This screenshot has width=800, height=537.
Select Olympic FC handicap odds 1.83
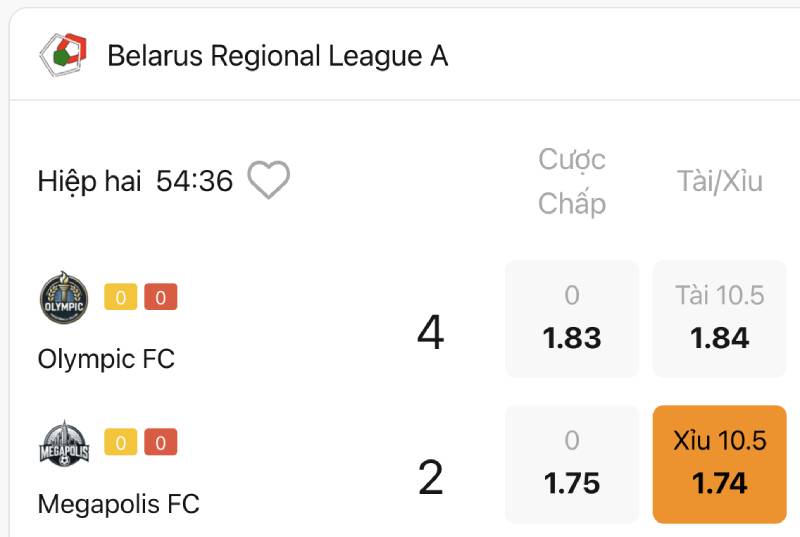pos(571,319)
